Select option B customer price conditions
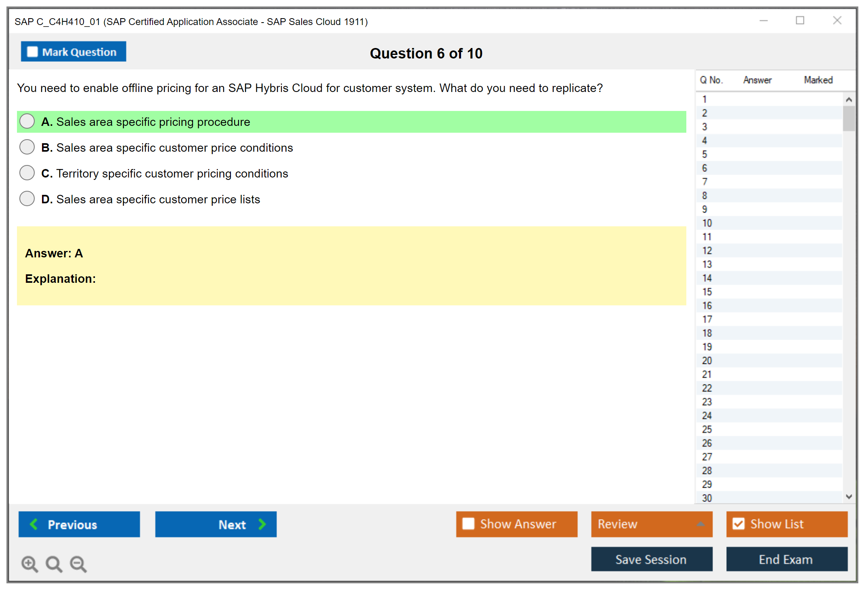This screenshot has width=868, height=593. 27,147
